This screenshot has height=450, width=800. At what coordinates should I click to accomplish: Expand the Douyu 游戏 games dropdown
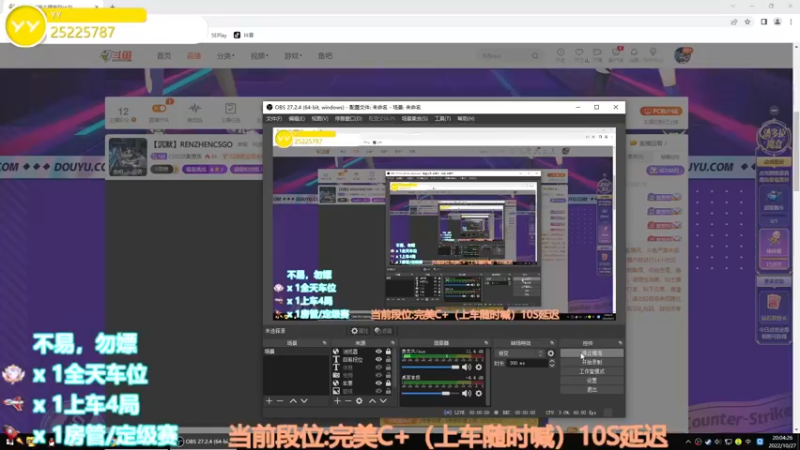pyautogui.click(x=293, y=56)
